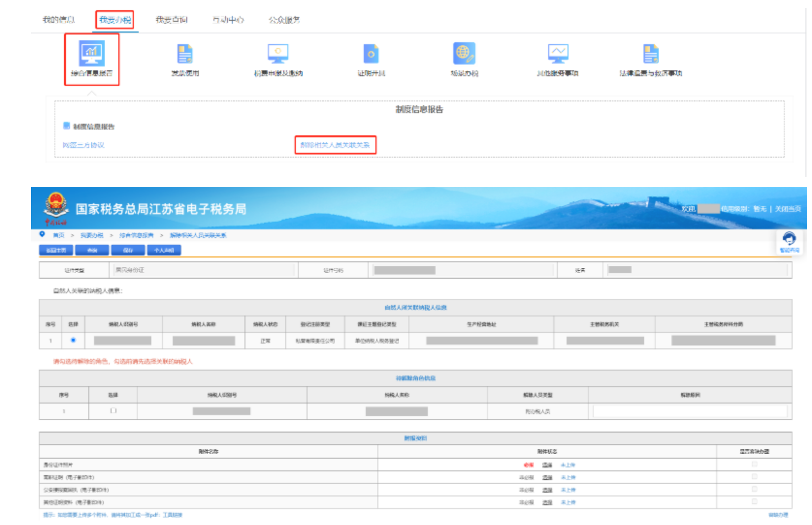Open the 互动中心 menu
812x525 pixels.
point(228,20)
